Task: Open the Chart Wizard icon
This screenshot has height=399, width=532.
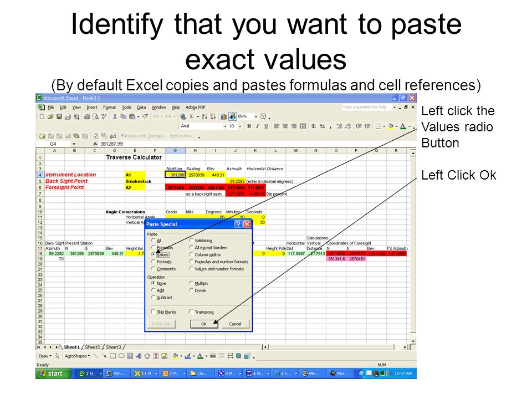Action: (x=223, y=117)
